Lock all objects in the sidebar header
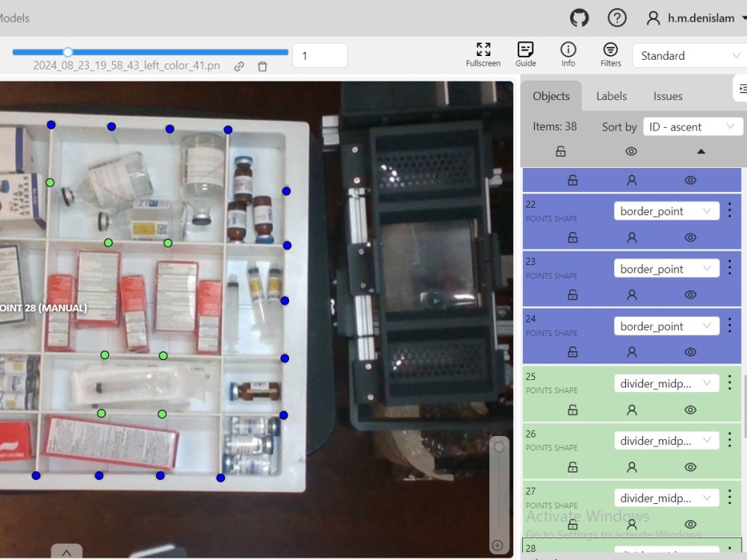This screenshot has height=560, width=747. point(561,152)
